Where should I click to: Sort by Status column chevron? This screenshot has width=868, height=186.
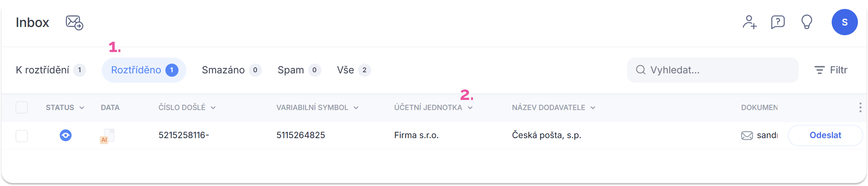pyautogui.click(x=82, y=108)
